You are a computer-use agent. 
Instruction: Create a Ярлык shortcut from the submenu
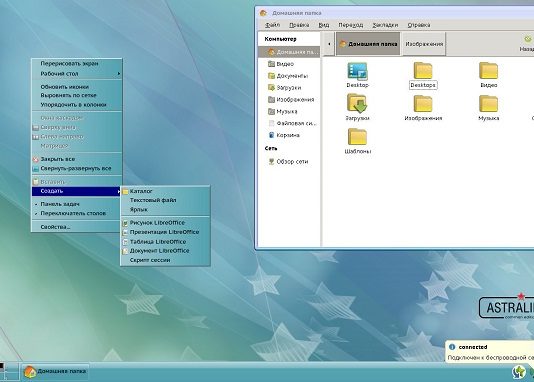(x=165, y=210)
